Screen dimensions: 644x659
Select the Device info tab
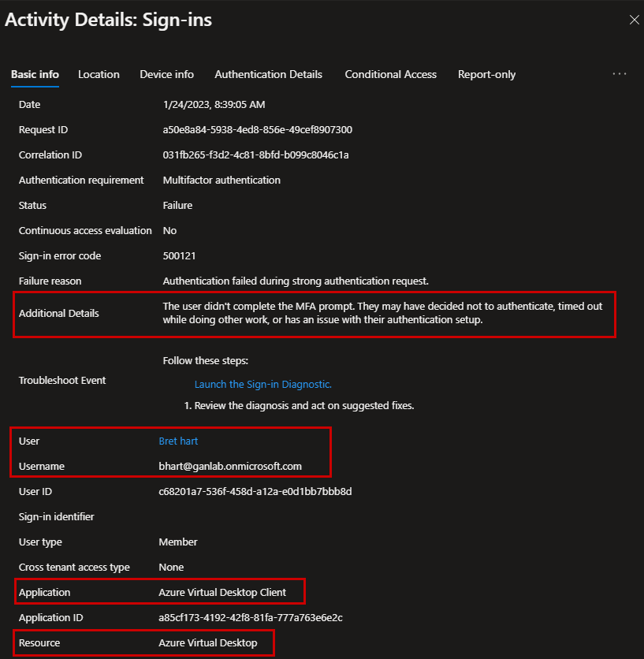pyautogui.click(x=166, y=74)
